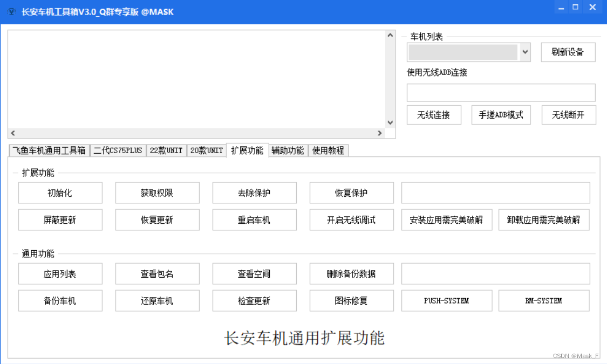Open the 使用教程 tab
Screen dimensions: 607x364
coord(328,150)
